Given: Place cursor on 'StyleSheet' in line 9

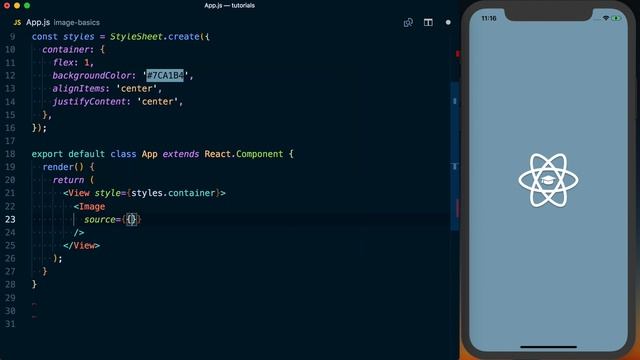Looking at the screenshot, I should coord(136,37).
